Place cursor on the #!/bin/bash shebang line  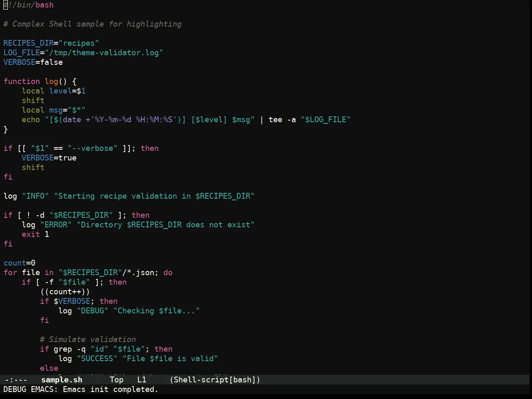pyautogui.click(x=28, y=5)
